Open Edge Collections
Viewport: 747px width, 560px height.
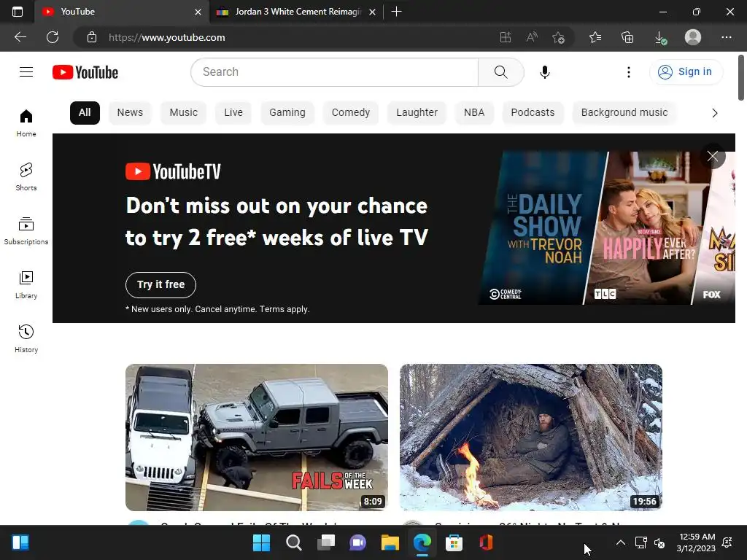(627, 37)
